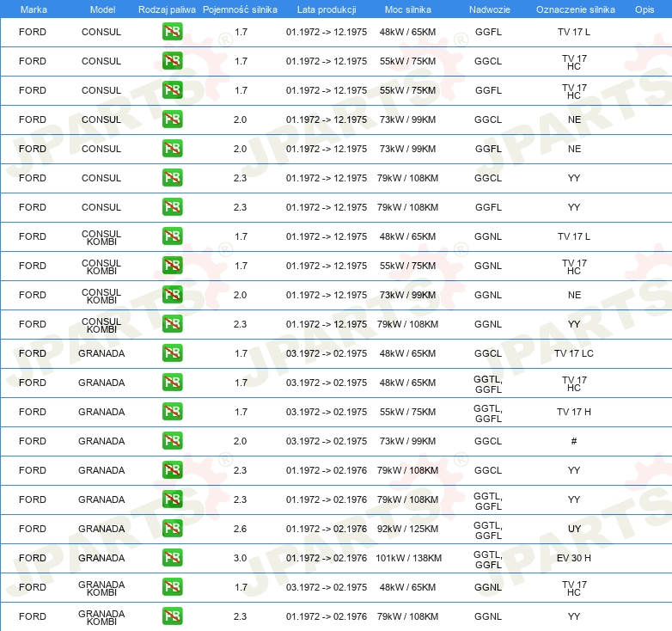Click FORD in Granada 3.0 row
Screen dimensions: 672x631
(x=33, y=558)
